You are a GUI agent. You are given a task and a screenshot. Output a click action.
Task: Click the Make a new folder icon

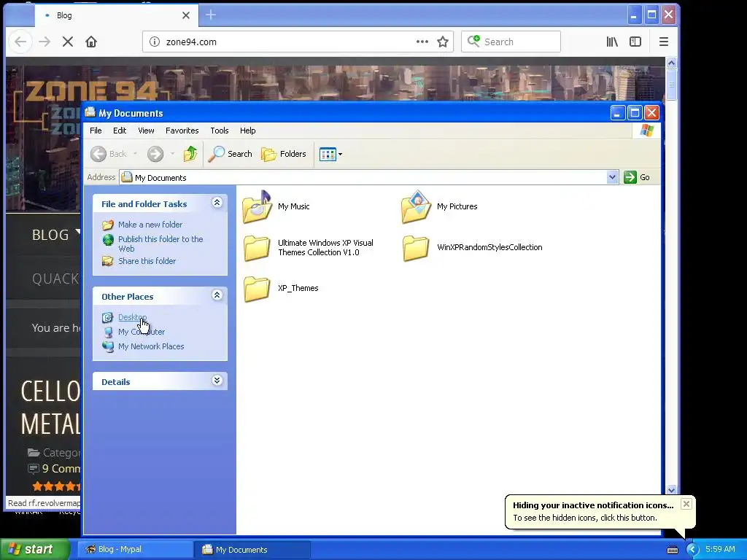click(x=108, y=225)
